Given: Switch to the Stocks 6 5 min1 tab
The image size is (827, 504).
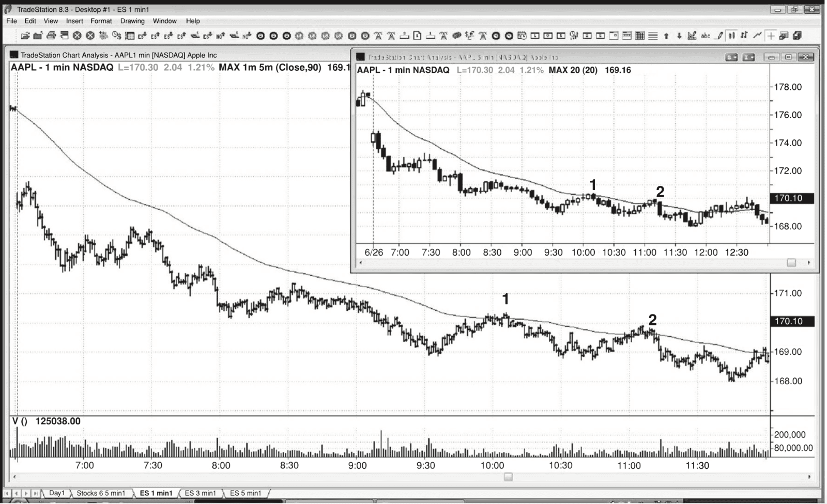Looking at the screenshot, I should (101, 493).
